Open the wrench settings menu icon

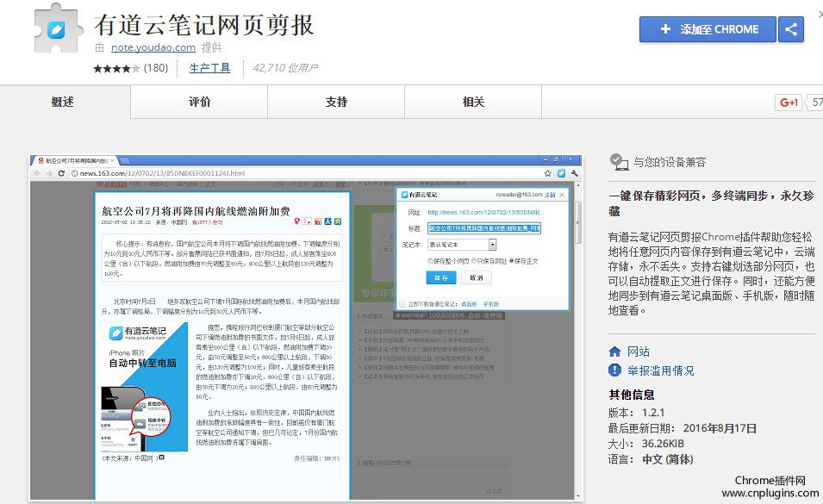574,173
